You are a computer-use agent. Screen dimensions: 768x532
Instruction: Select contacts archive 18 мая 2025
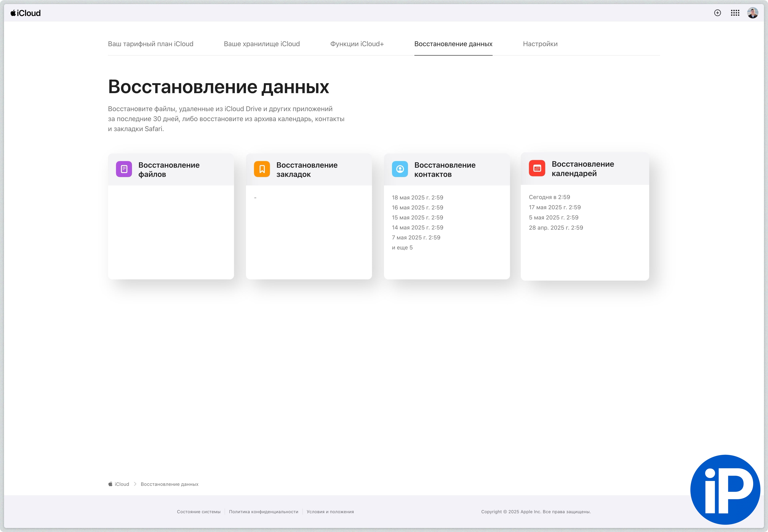(417, 197)
